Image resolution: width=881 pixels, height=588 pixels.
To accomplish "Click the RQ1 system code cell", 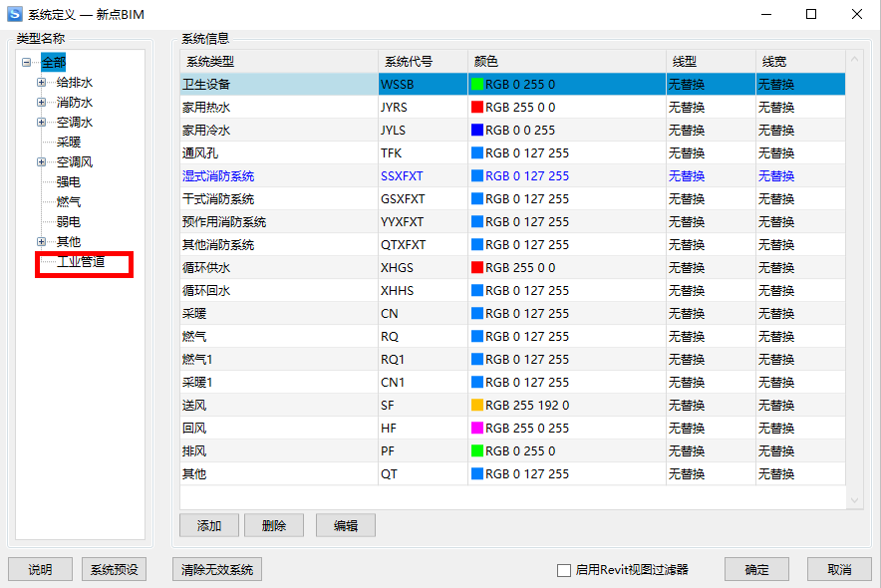I will 424,360.
